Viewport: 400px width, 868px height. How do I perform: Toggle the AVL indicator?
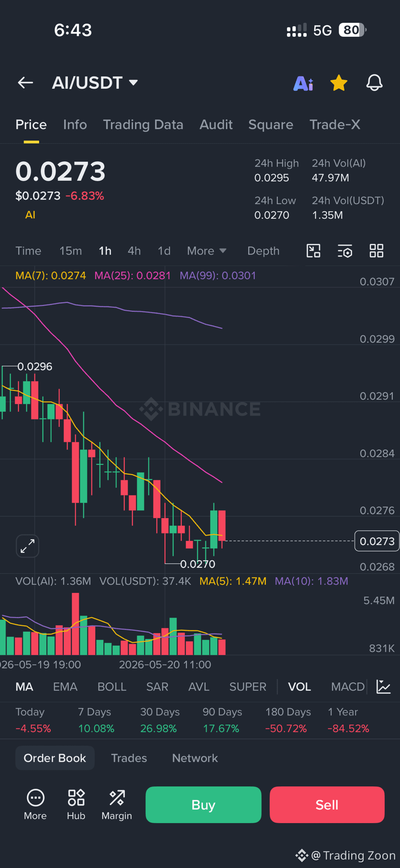[x=199, y=687]
